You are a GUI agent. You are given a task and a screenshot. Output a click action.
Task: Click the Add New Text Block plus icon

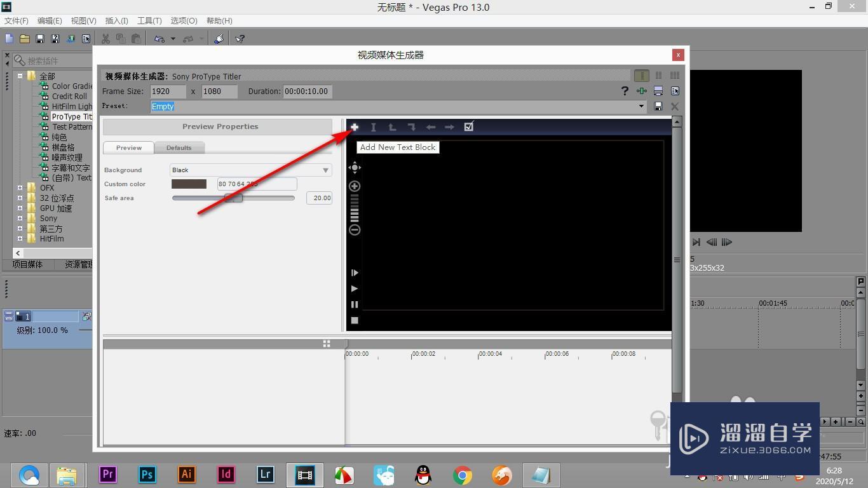[355, 127]
